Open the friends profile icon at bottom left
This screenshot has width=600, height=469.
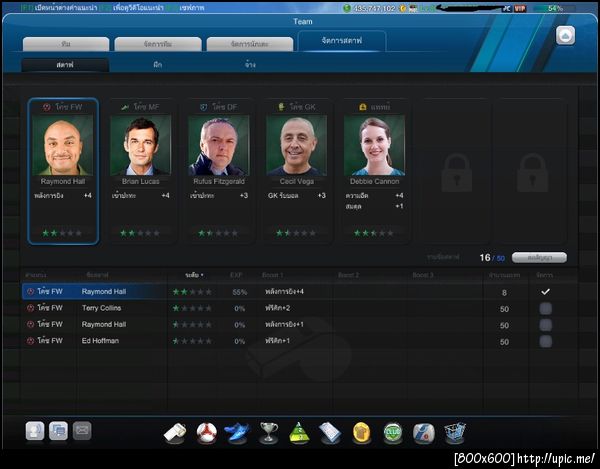click(35, 431)
